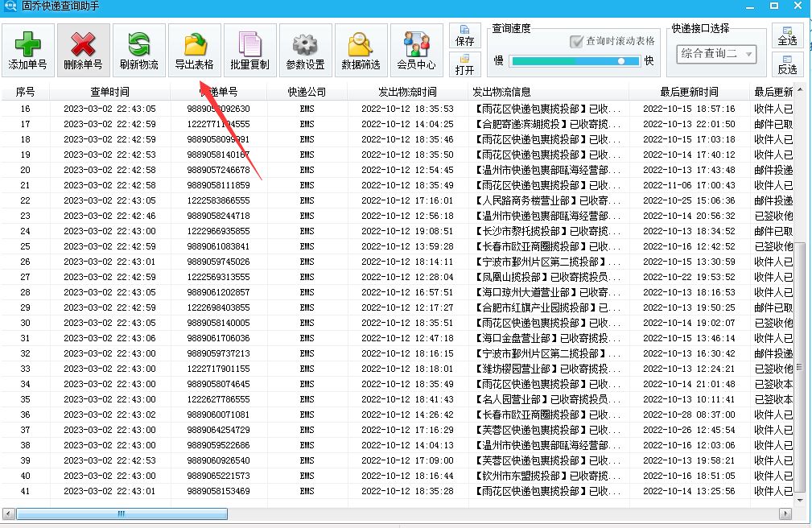Screen dimensions: 812x528
Task: Refresh logistics with 刷新物流 icon
Action: pyautogui.click(x=138, y=44)
